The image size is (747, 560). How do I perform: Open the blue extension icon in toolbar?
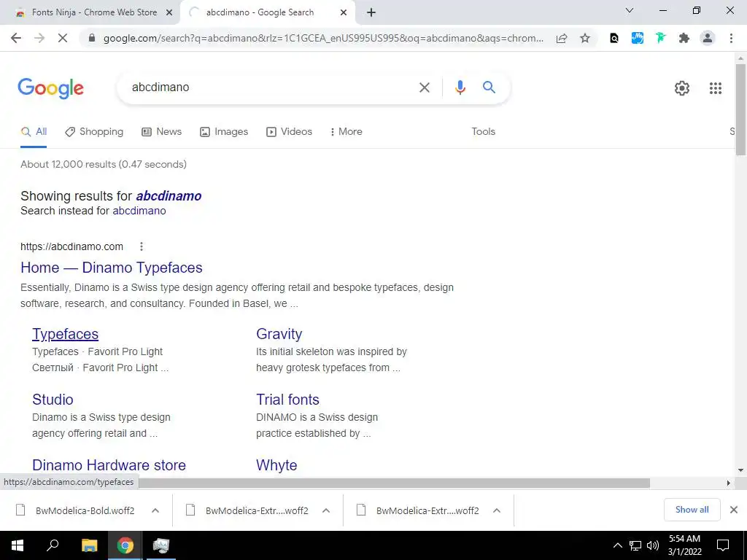pyautogui.click(x=638, y=38)
